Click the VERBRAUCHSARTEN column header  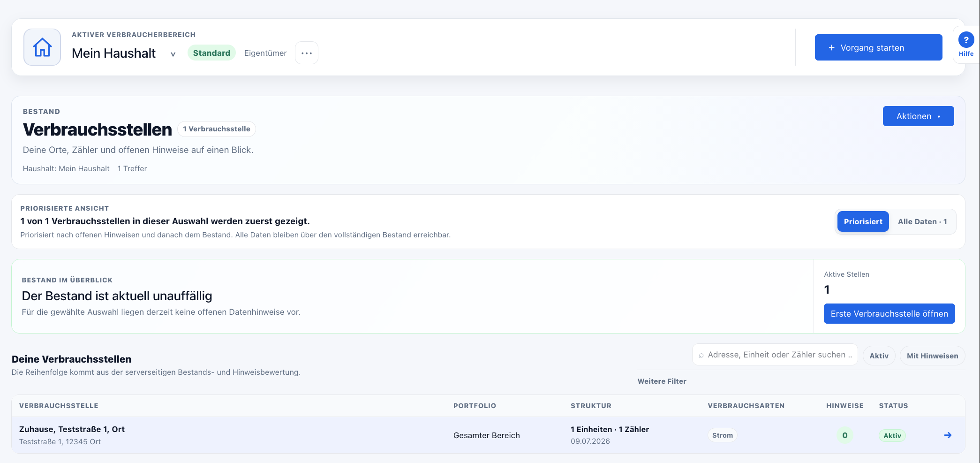[x=746, y=406]
